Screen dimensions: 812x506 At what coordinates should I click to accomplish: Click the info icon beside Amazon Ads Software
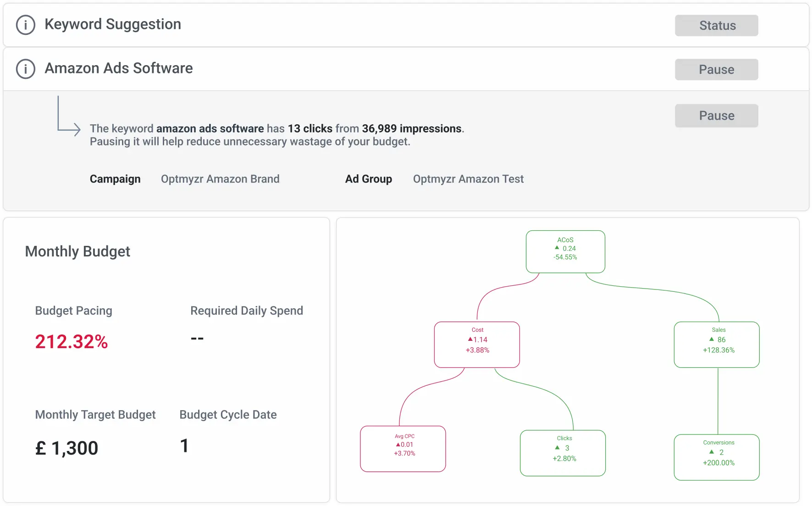point(26,69)
